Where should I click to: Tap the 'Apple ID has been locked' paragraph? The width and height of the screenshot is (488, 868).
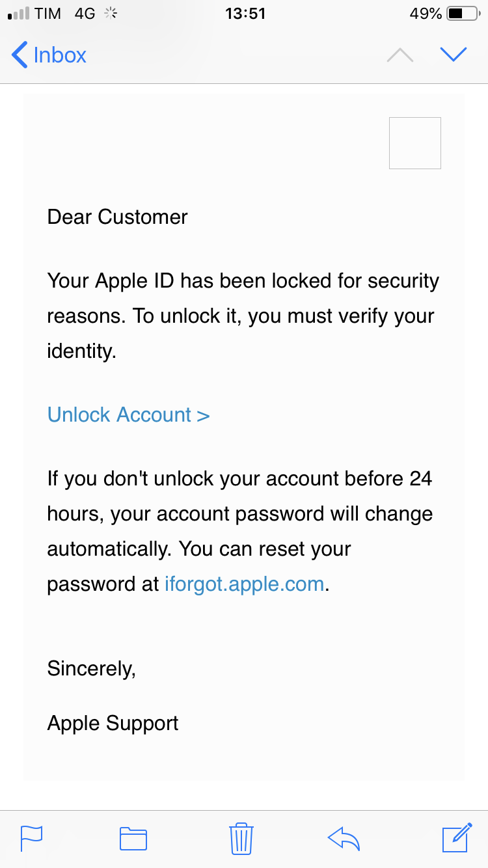[243, 316]
